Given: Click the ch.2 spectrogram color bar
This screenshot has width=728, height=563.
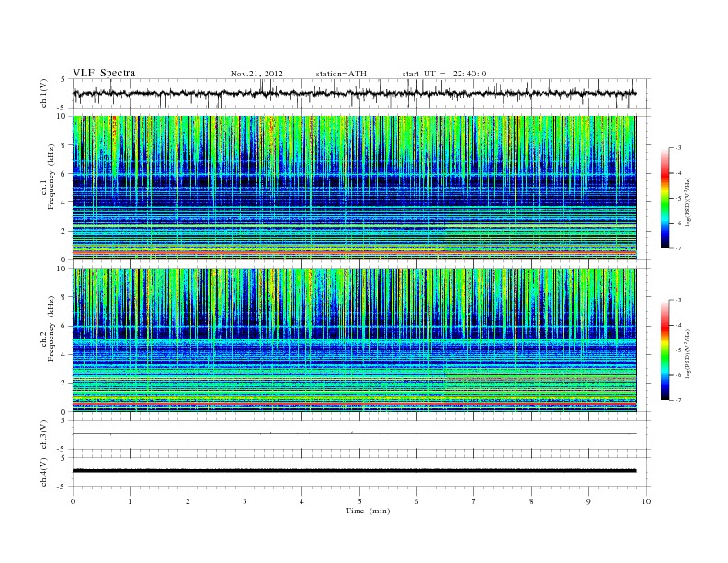Looking at the screenshot, I should point(665,350).
